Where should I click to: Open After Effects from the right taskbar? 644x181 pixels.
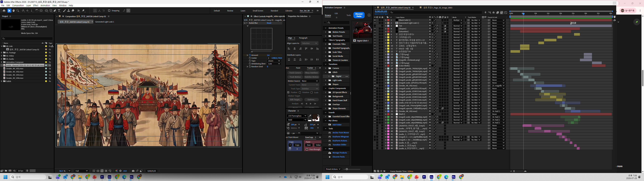(432, 177)
